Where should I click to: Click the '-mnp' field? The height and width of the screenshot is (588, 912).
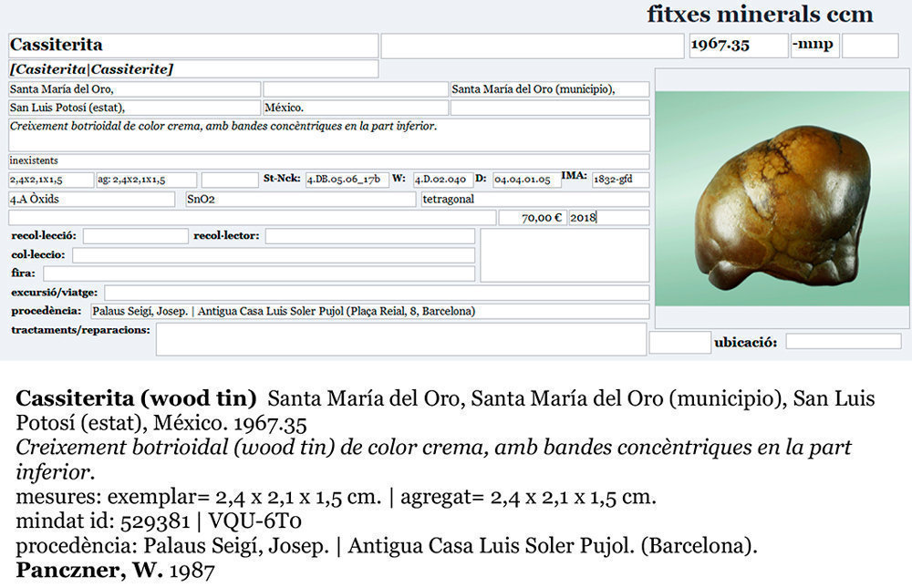(x=814, y=46)
